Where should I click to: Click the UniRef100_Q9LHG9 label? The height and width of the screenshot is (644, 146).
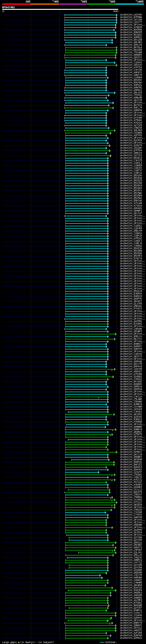[131, 130]
